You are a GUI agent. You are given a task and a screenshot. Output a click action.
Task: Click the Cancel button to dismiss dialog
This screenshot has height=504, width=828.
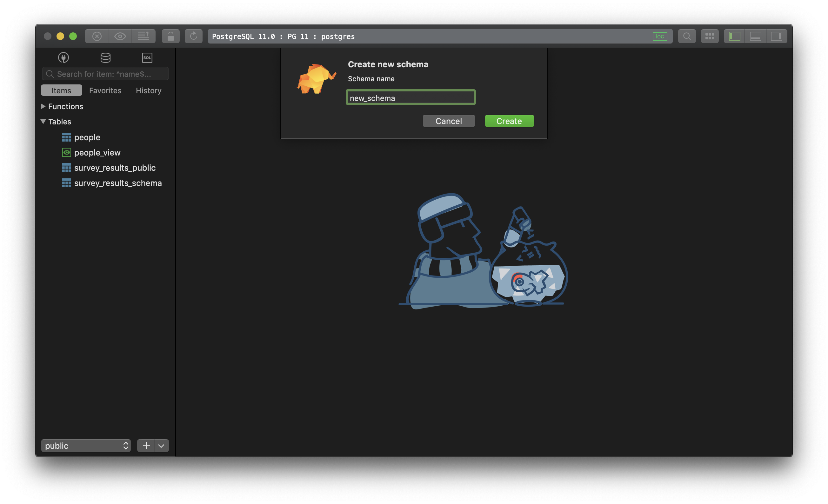(x=448, y=121)
